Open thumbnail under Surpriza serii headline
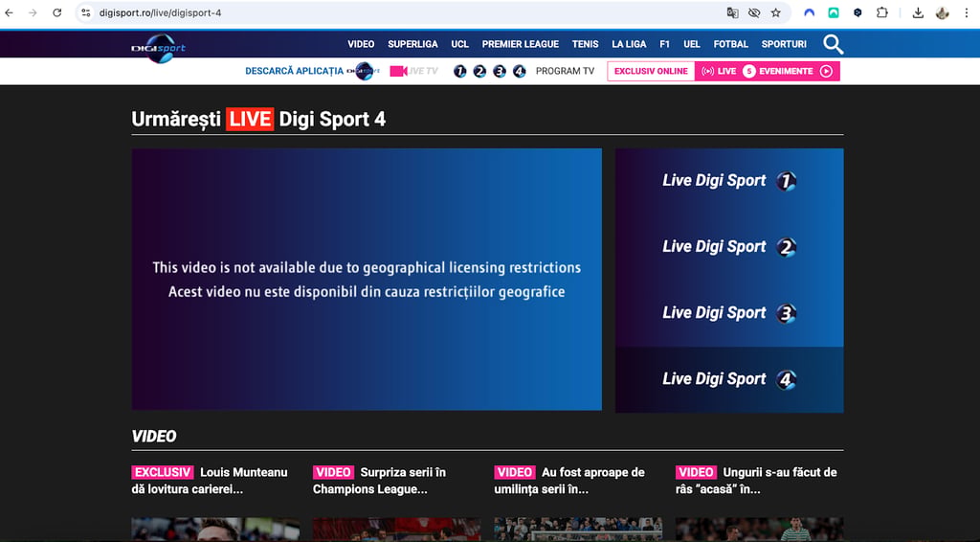980x542 pixels. 397,530
